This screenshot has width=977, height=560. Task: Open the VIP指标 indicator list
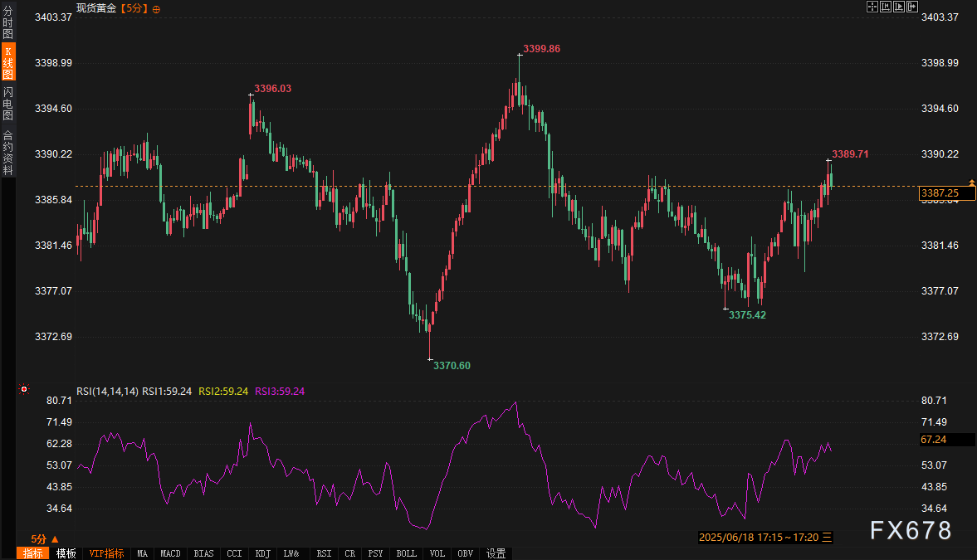click(106, 553)
